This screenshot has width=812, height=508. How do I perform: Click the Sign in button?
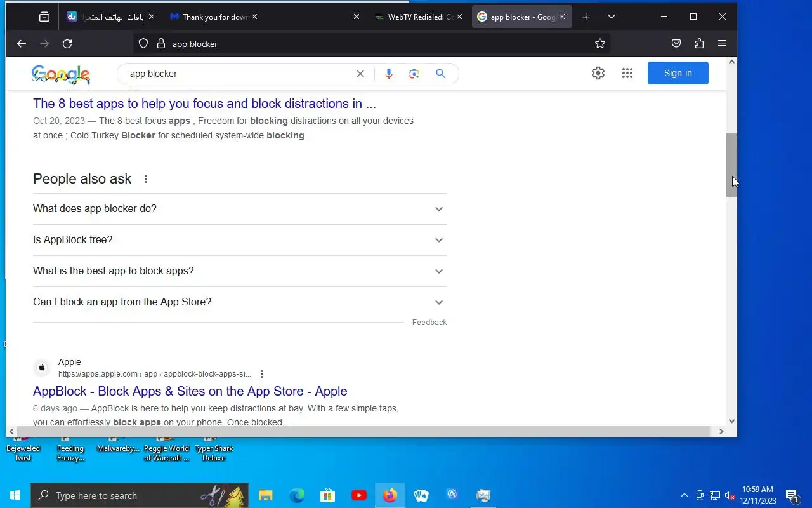tap(678, 73)
